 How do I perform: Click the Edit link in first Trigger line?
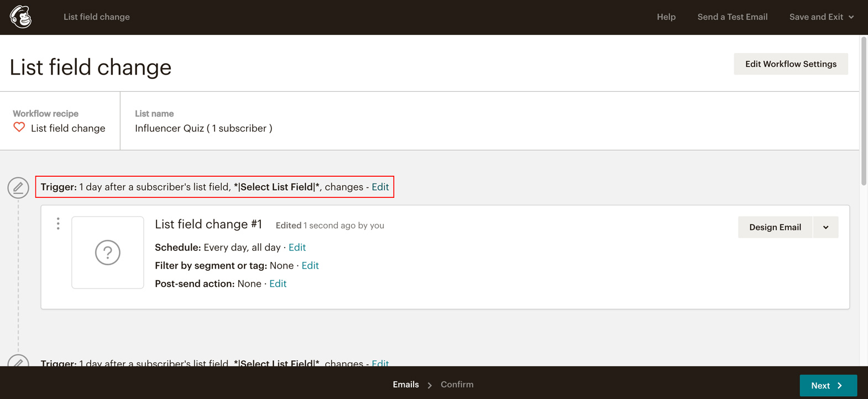pos(380,187)
